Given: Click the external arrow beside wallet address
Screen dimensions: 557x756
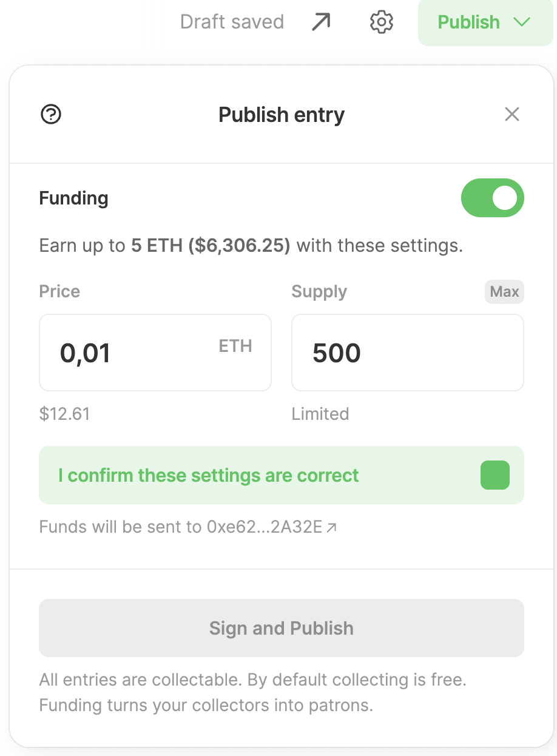Looking at the screenshot, I should click(x=331, y=527).
